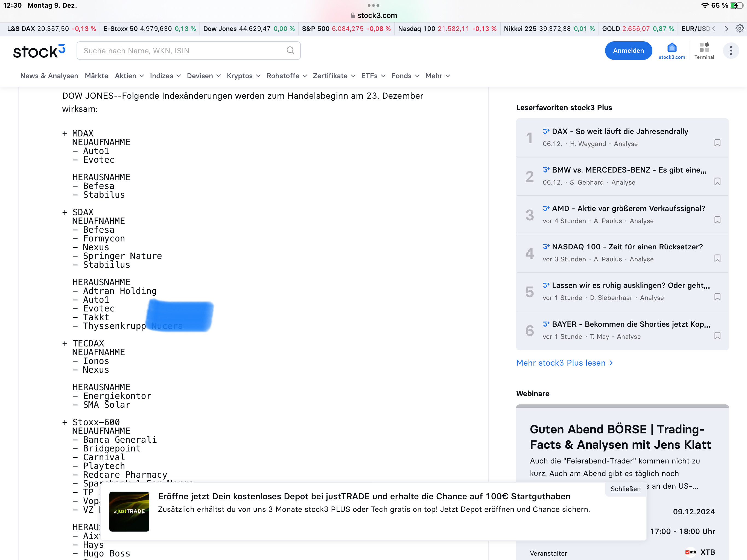Screen dimensions: 747x560
Task: Bookmark the BAYER Shorties article
Action: 717,336
